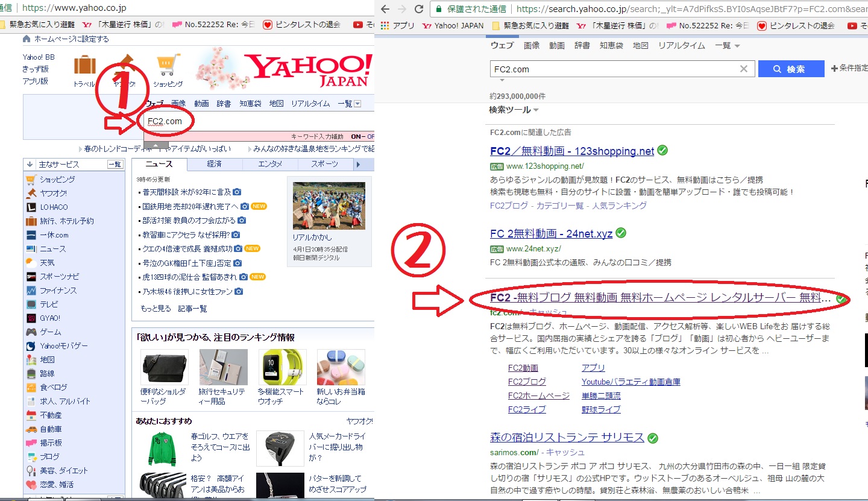Open the Youtubeバラエティ動画倉庫 sitelink
Image resolution: width=868 pixels, height=501 pixels.
(631, 382)
